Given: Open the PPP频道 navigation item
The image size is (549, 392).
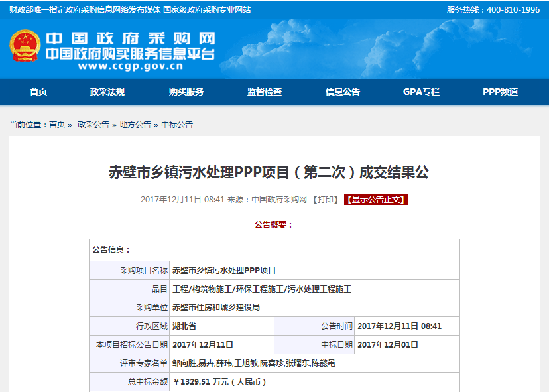Looking at the screenshot, I should [x=500, y=92].
